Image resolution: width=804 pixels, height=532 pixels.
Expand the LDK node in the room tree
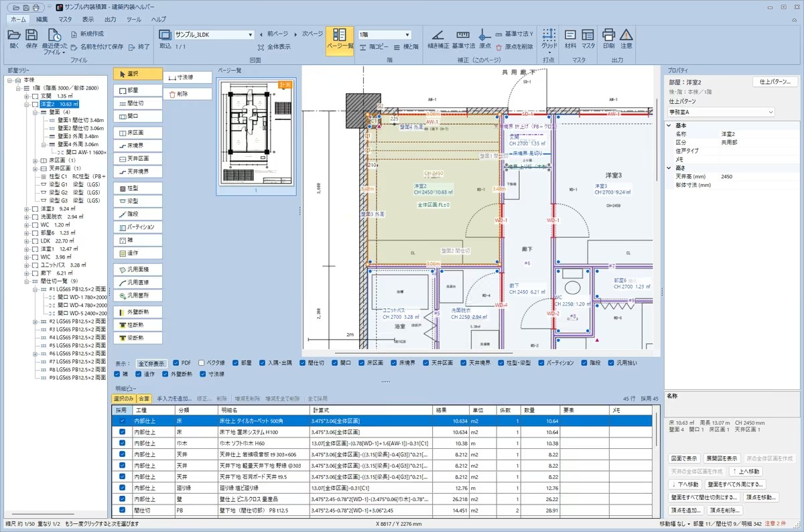[27, 241]
